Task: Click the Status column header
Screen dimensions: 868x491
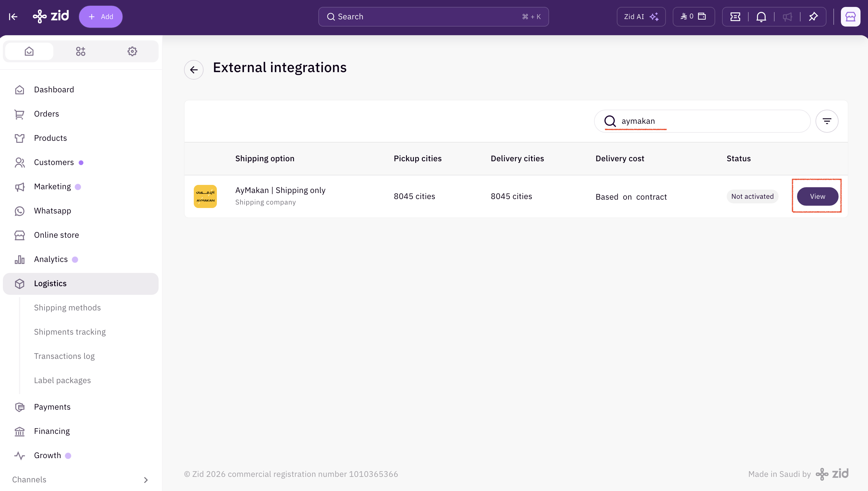Action: tap(739, 158)
